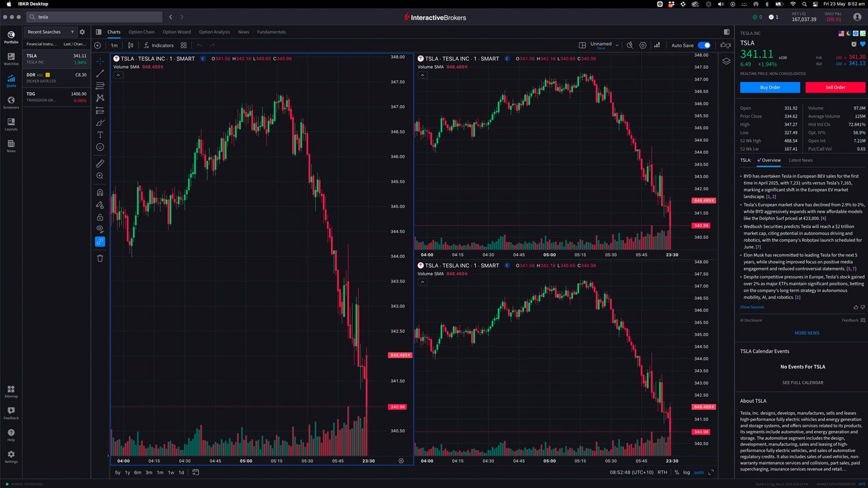Open the Screeners panel from the sidebar
The height and width of the screenshot is (488, 868).
(x=10, y=103)
